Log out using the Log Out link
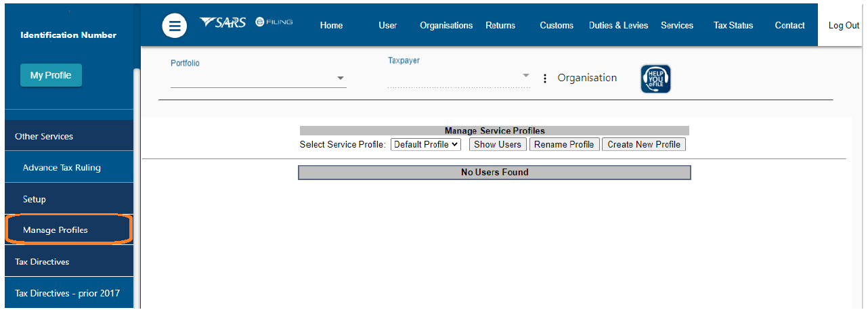Screen dimensions: 868x310 (x=844, y=25)
